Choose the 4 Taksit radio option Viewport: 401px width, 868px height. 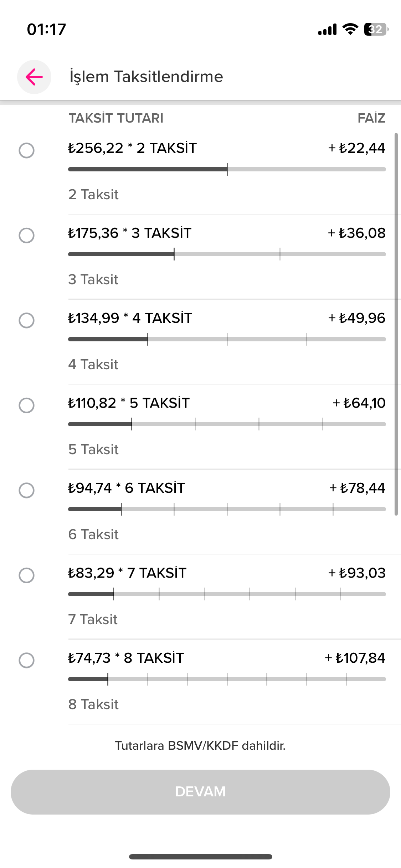coord(26,320)
